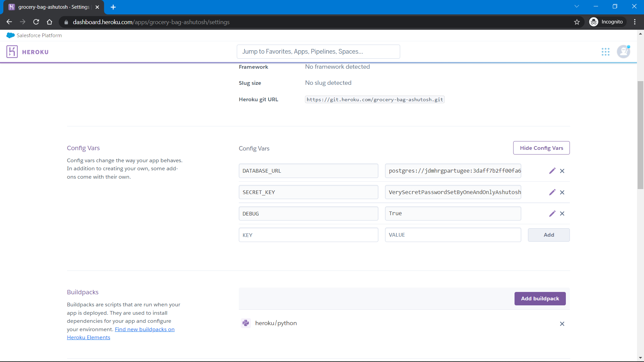Viewport: 644px width, 362px height.
Task: Edit the DATABASE_URL config var pencil icon
Action: [552, 171]
